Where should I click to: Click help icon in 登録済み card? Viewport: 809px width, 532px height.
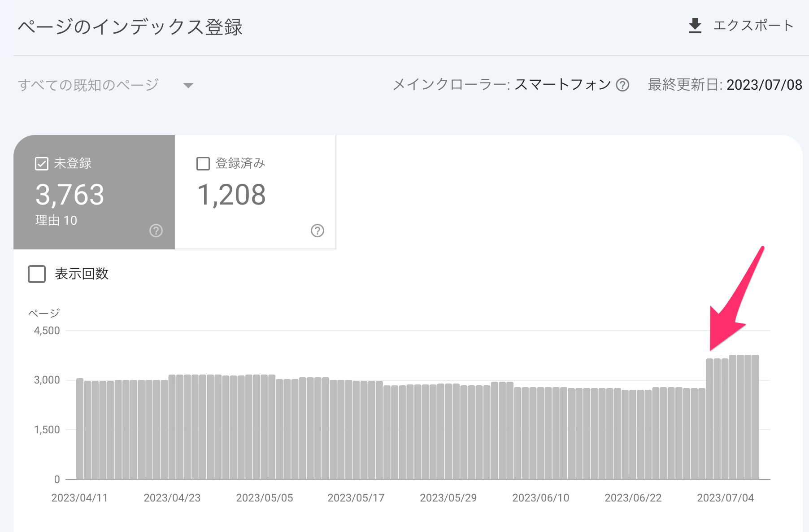(x=318, y=231)
